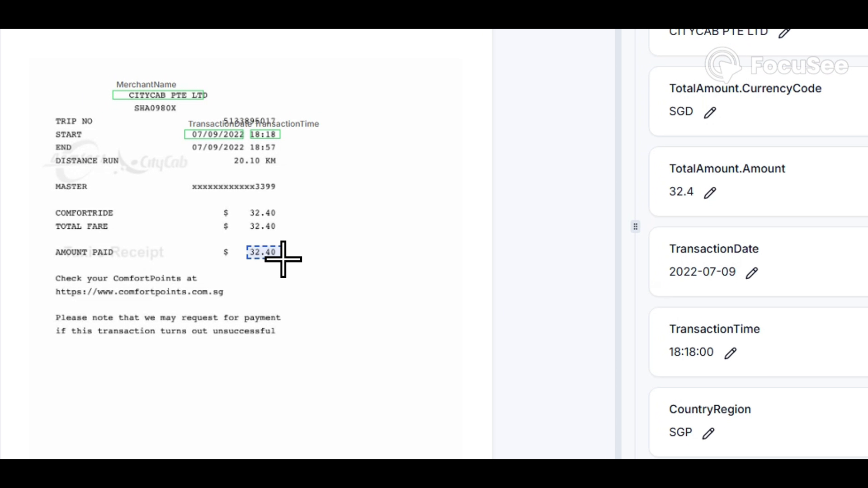This screenshot has width=868, height=488.
Task: Click the TotalAmount.Amount field label
Action: click(x=727, y=169)
